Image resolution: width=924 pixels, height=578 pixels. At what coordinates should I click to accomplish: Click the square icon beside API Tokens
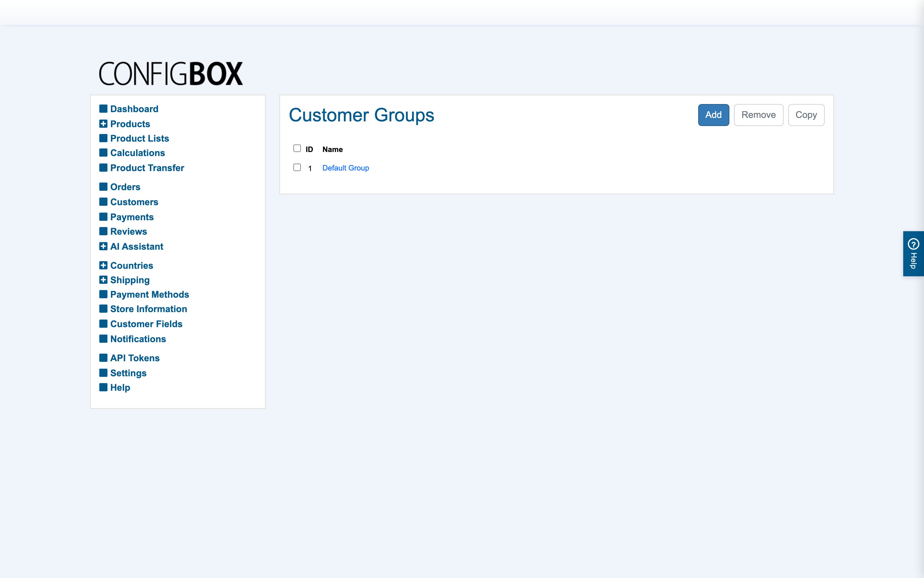pyautogui.click(x=103, y=358)
